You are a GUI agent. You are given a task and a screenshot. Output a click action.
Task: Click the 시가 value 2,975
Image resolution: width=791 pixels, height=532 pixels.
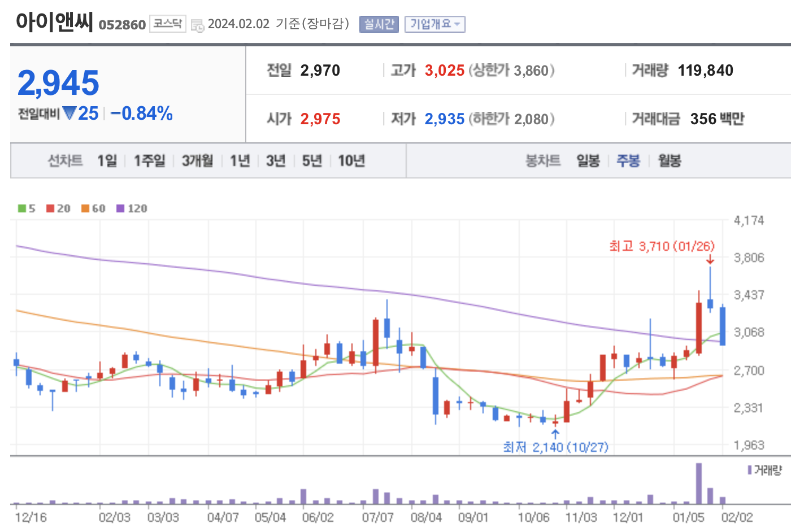tap(320, 119)
